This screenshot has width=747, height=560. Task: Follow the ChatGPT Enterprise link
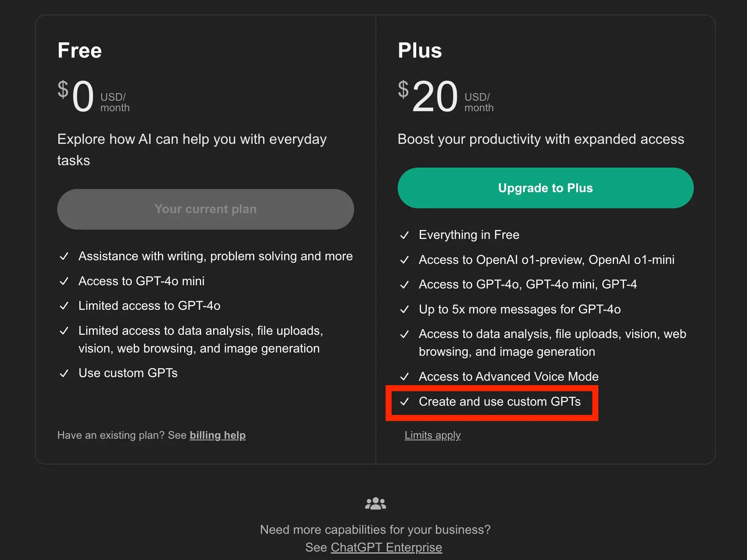(x=386, y=547)
